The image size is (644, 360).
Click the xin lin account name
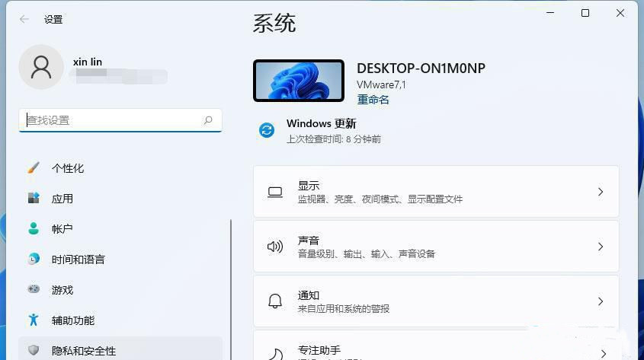pyautogui.click(x=88, y=62)
